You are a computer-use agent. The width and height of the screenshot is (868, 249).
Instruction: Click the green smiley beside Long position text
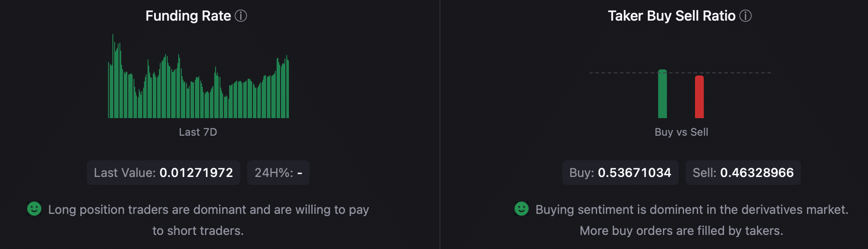click(34, 209)
